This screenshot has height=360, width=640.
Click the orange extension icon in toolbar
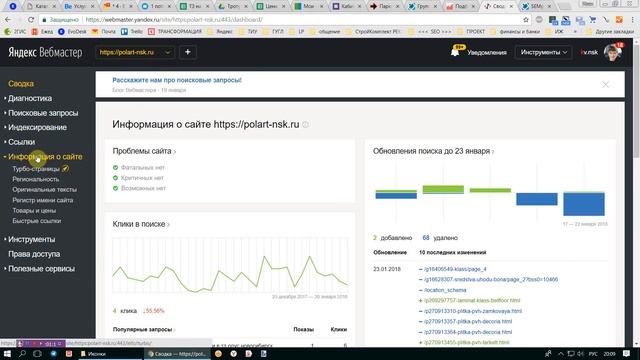pyautogui.click(x=619, y=20)
